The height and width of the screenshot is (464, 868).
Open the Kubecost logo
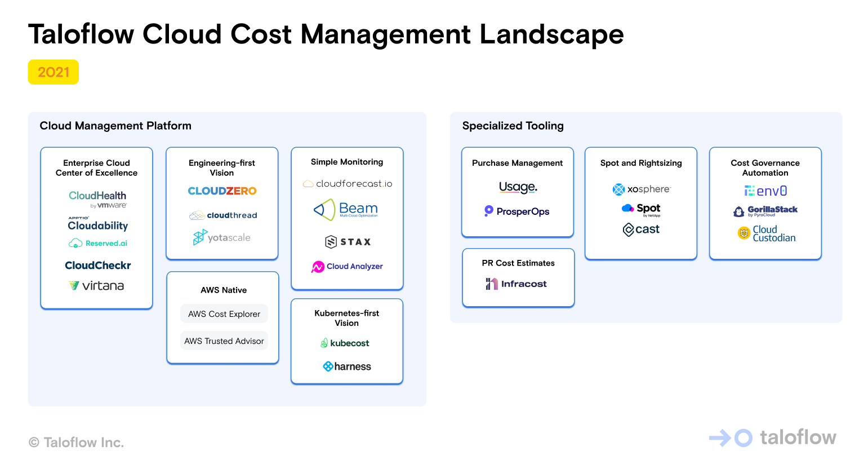click(x=346, y=343)
